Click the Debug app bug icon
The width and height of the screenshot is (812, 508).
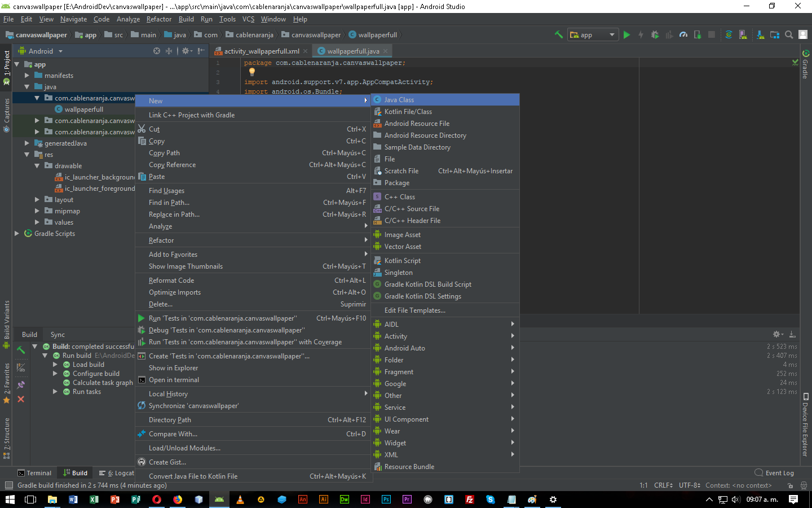coord(655,34)
